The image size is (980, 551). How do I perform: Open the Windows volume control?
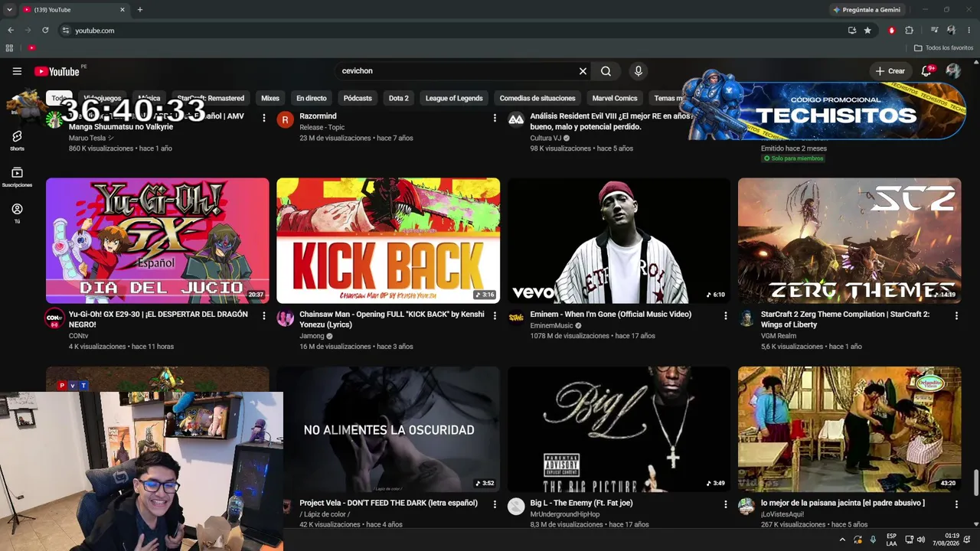[x=921, y=540]
